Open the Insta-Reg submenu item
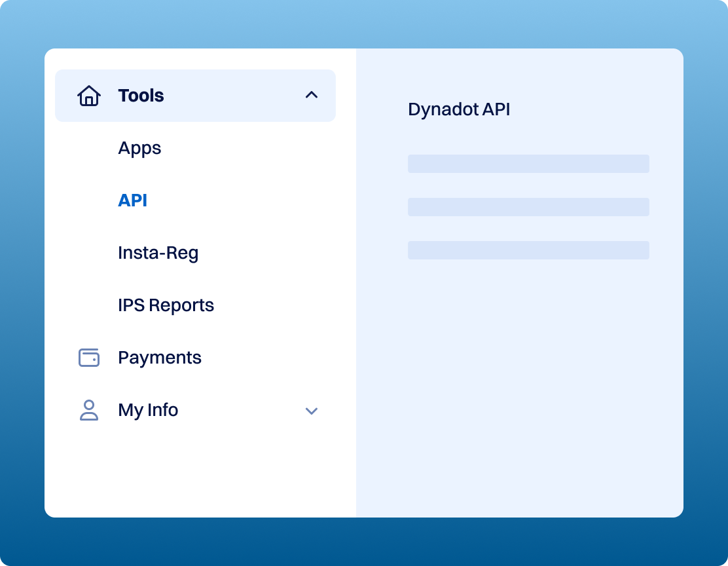This screenshot has width=728, height=566. coord(158,254)
